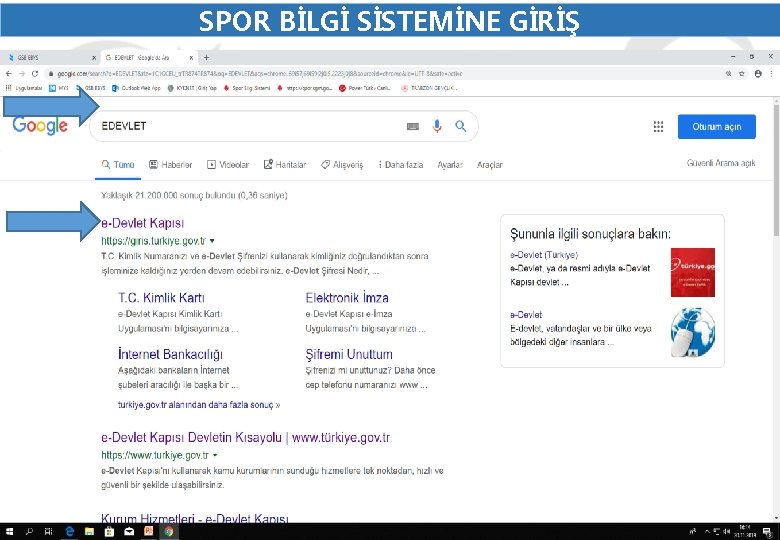Open the Ayarlar search settings
The height and width of the screenshot is (540, 780).
450,165
